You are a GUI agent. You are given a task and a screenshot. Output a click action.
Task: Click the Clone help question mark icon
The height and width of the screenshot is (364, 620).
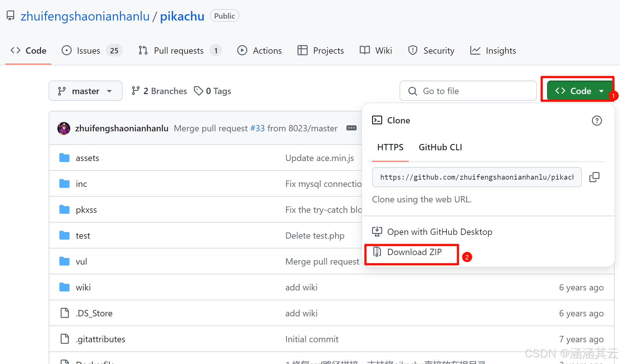[597, 121]
